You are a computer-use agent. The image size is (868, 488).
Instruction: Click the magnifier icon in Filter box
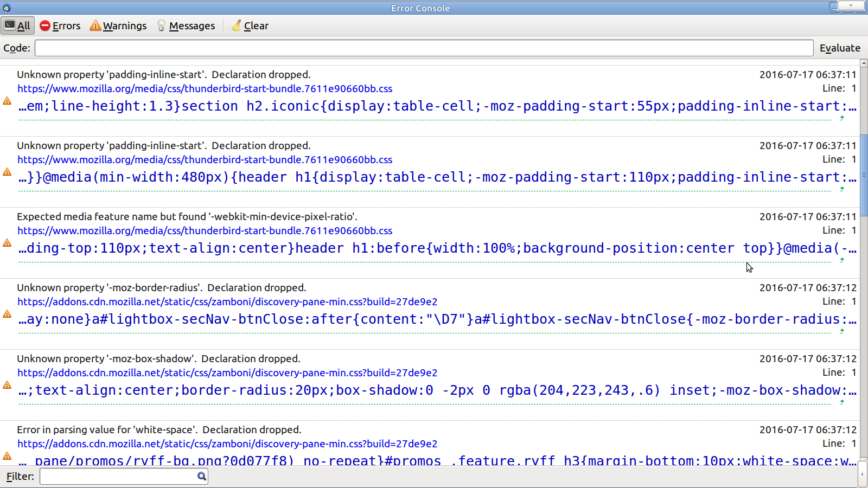(x=202, y=476)
